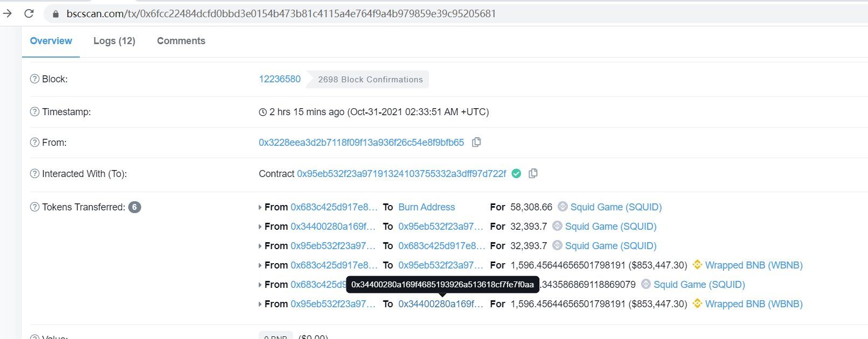Open From address 0x34400280a169f in second row

coord(333,227)
